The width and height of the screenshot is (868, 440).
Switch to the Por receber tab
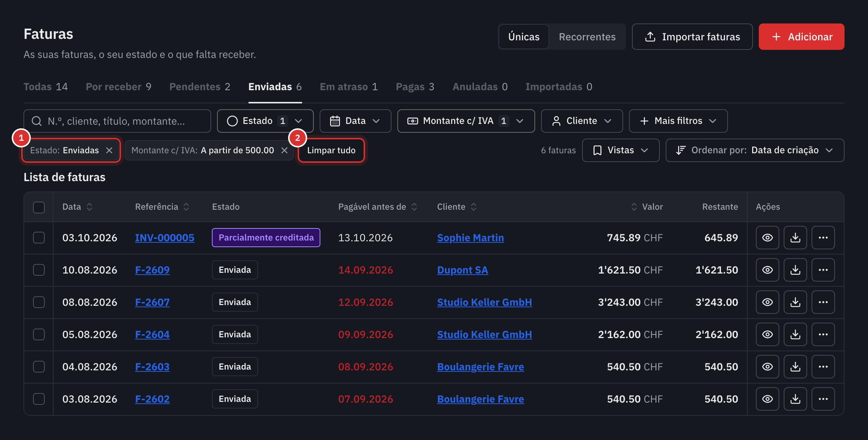click(x=118, y=87)
